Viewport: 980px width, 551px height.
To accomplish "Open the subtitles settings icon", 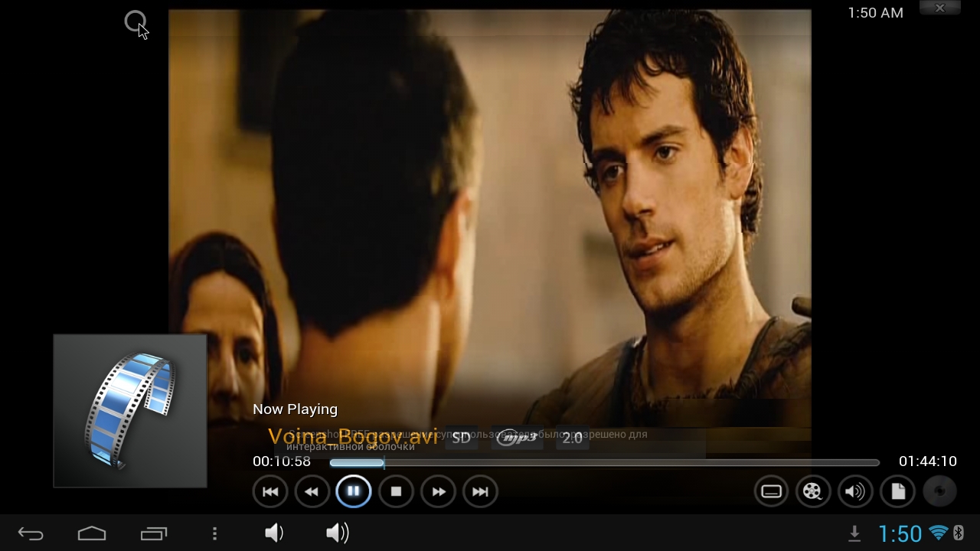I will coord(771,491).
